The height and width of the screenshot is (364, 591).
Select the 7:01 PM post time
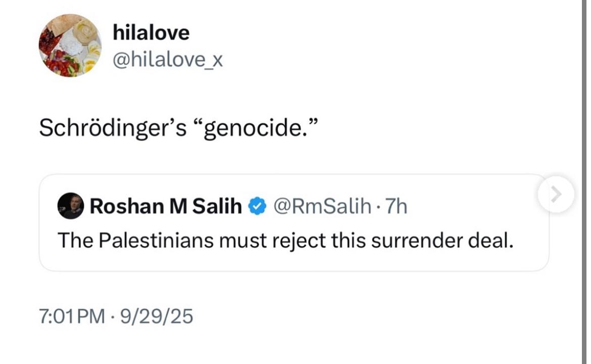coord(72,316)
